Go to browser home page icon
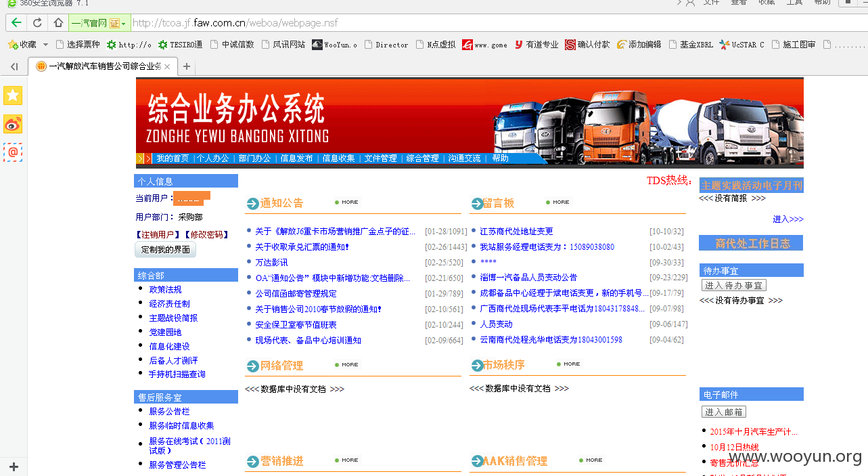Screen dimensions: 868x476 click(58, 22)
